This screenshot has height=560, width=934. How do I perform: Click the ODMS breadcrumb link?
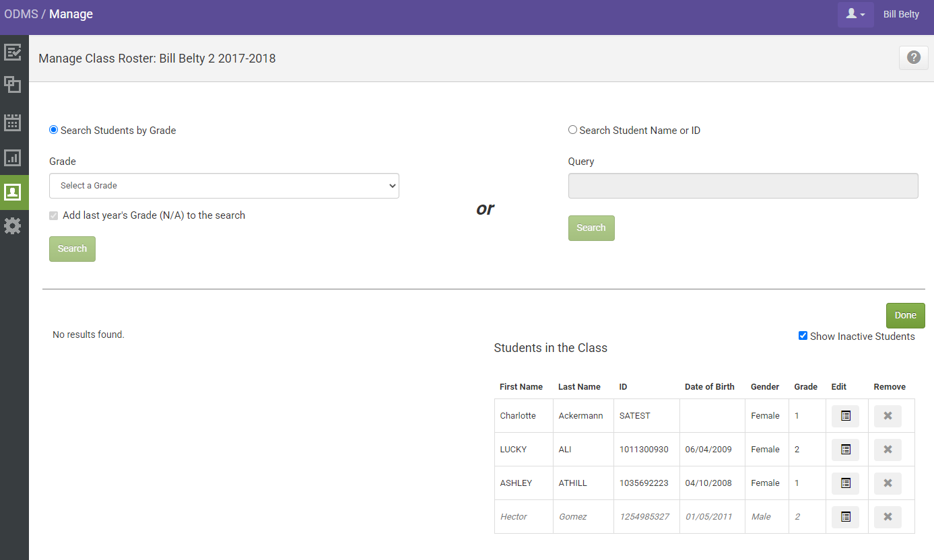(x=21, y=14)
